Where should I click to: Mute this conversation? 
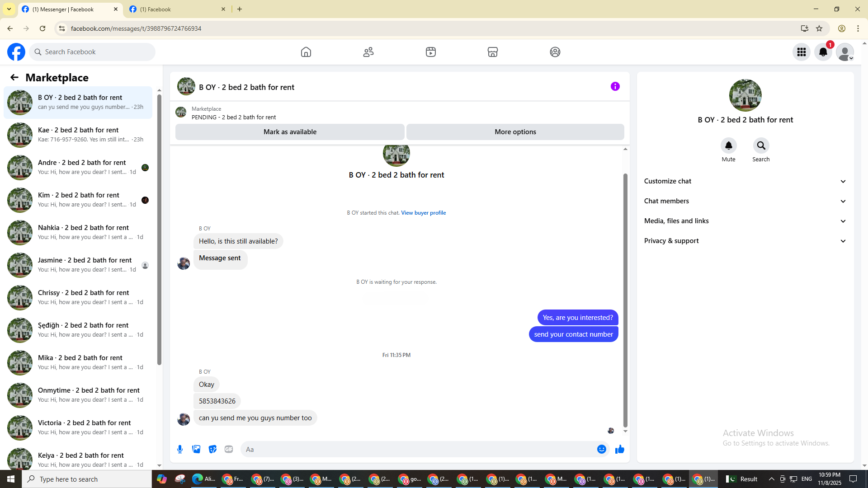point(728,146)
